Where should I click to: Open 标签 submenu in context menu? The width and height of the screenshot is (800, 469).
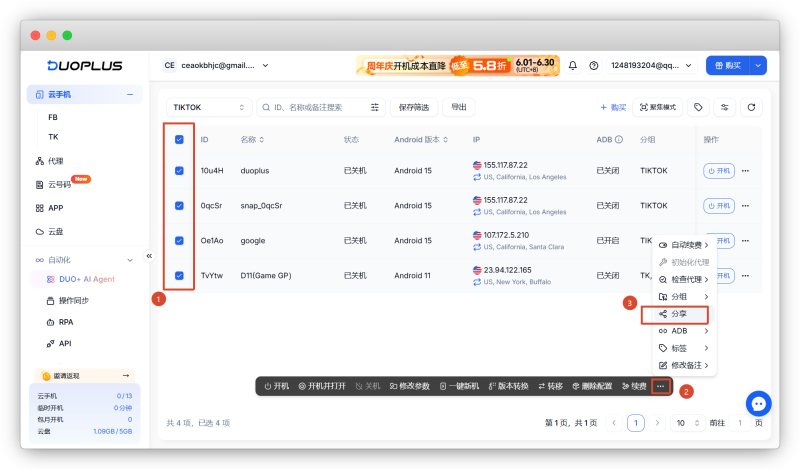pos(684,348)
